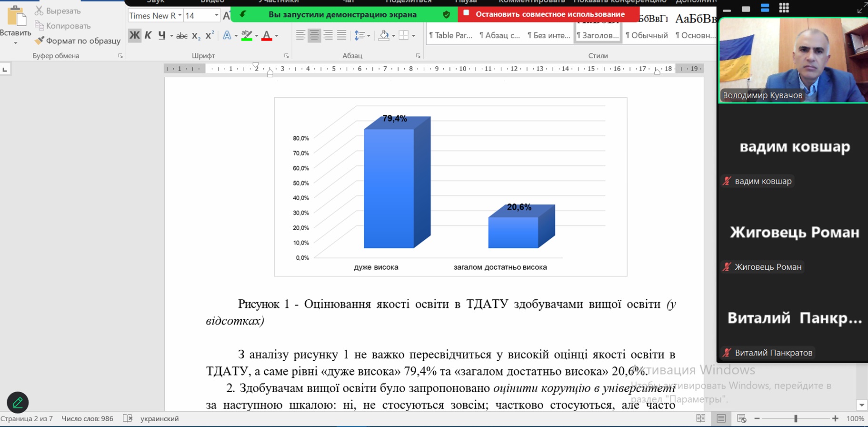Open the shading color dropdown arrow
Screen dimensions: 868x427
(x=394, y=36)
